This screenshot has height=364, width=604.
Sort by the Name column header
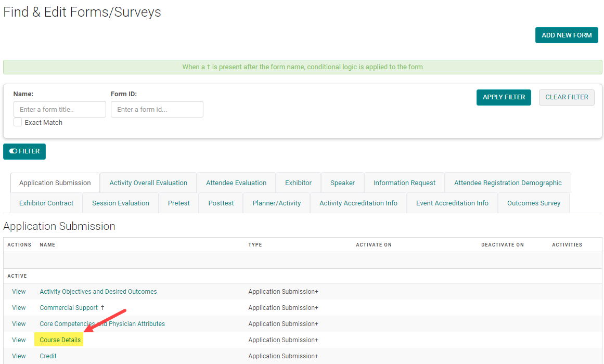[x=47, y=245]
